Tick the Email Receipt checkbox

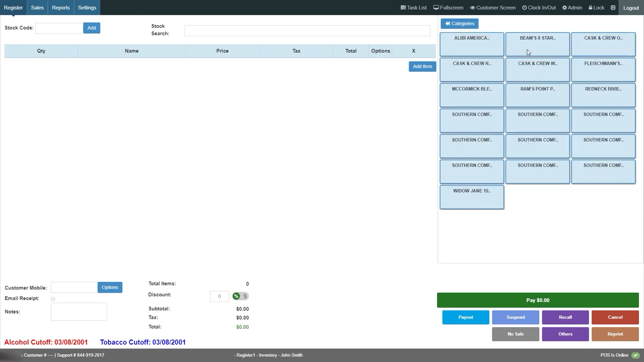pyautogui.click(x=53, y=299)
